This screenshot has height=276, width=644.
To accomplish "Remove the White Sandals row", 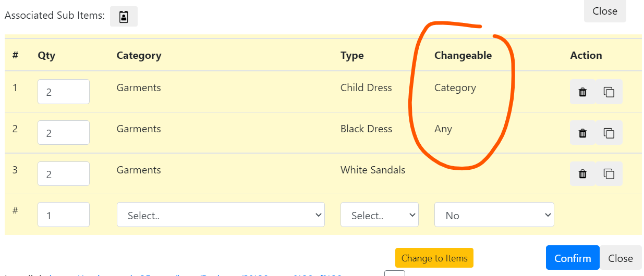I will point(583,174).
